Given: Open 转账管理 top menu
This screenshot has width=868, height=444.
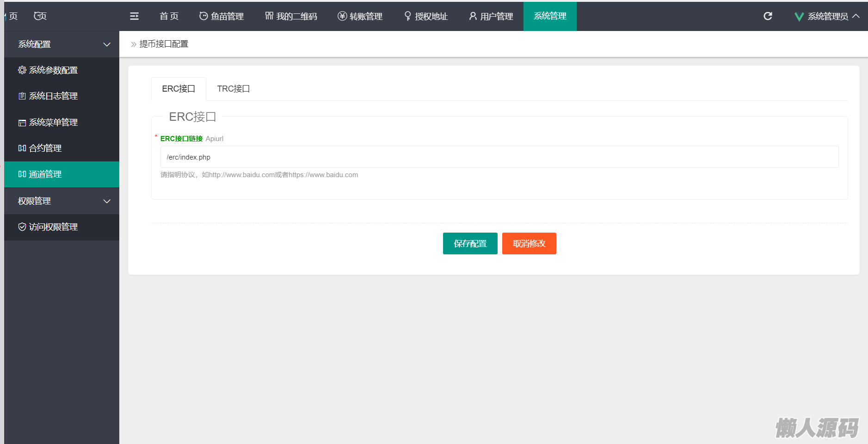Looking at the screenshot, I should click(x=360, y=16).
